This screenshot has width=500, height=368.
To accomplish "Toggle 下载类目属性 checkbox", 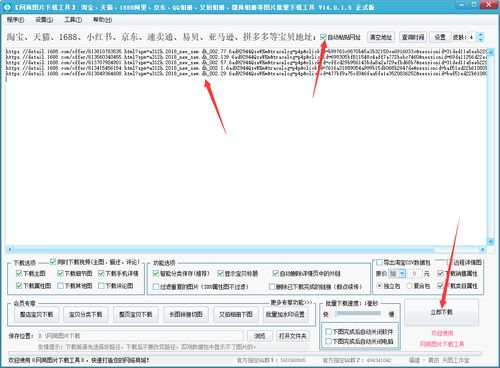I will tap(440, 286).
